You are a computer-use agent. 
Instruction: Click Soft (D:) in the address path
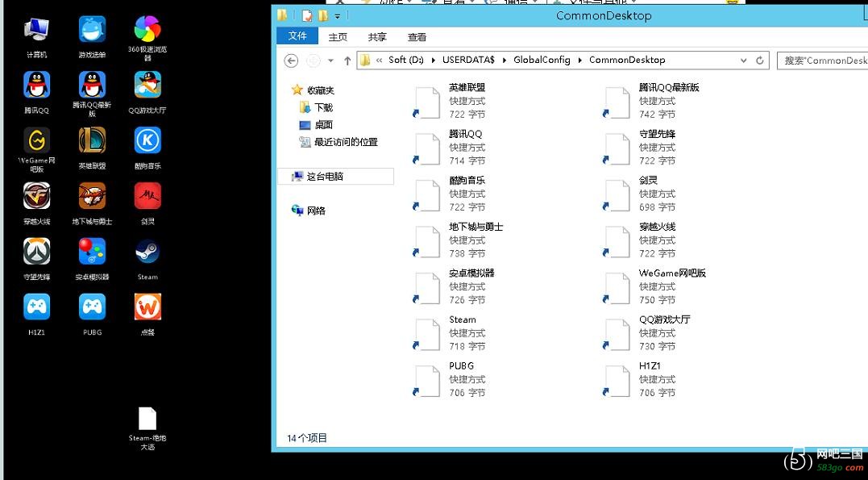click(x=405, y=60)
